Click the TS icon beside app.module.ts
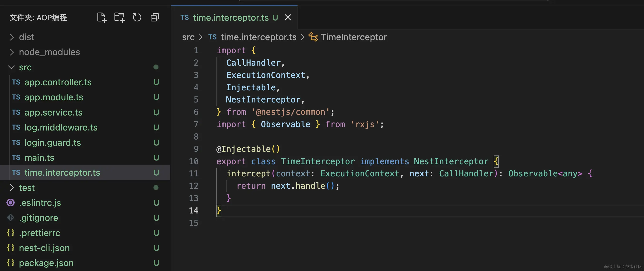The height and width of the screenshot is (271, 644). click(x=16, y=97)
